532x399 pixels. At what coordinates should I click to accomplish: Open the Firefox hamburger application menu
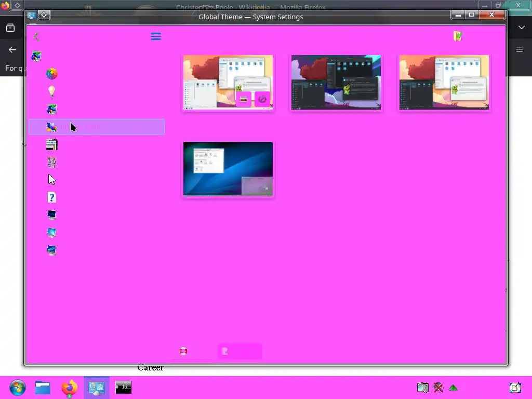(x=519, y=49)
